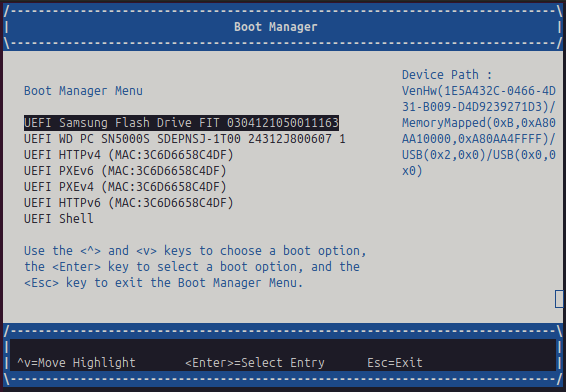Click the VenHw device path text

479,99
